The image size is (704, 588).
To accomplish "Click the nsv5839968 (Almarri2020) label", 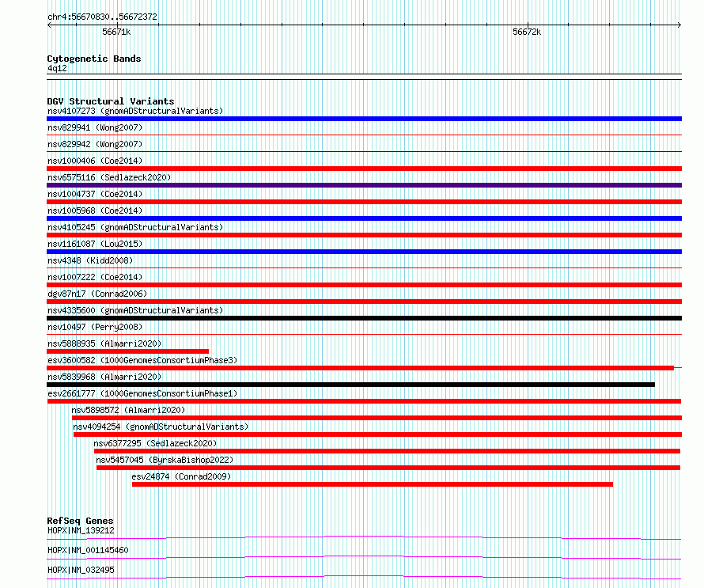I will [x=104, y=377].
